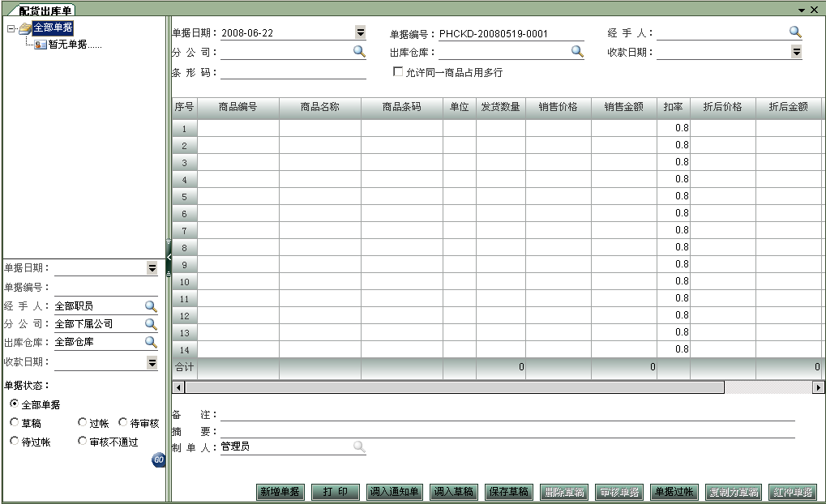Open the 出库仓库 lookup in the header form
Viewport: 826px width, 504px height.
[x=576, y=51]
